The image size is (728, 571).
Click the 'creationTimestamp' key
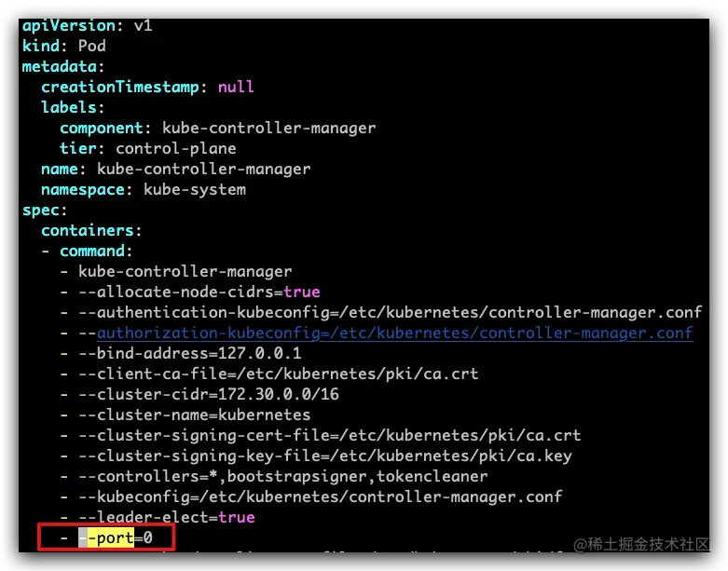point(120,87)
